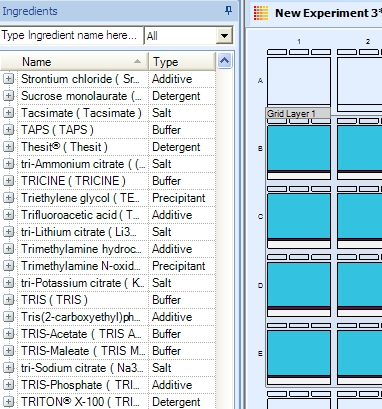382x409 pixels.
Task: Click the ingredient name search field
Action: (x=71, y=35)
